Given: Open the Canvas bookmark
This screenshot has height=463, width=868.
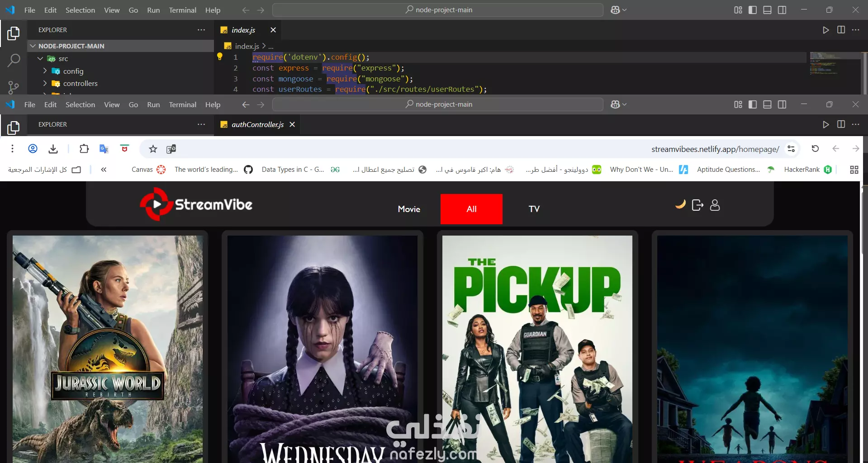Looking at the screenshot, I should [148, 170].
